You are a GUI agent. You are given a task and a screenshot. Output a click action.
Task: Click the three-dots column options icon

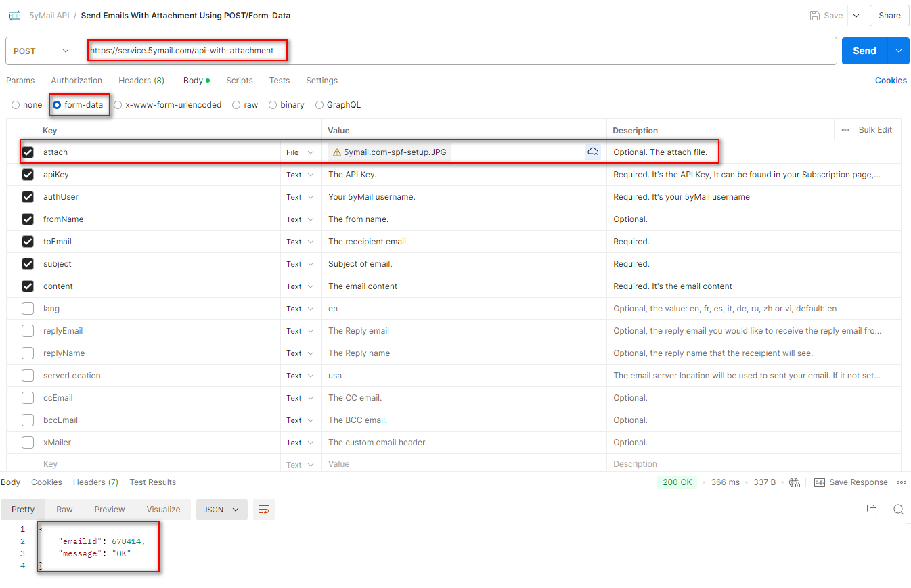(x=845, y=130)
